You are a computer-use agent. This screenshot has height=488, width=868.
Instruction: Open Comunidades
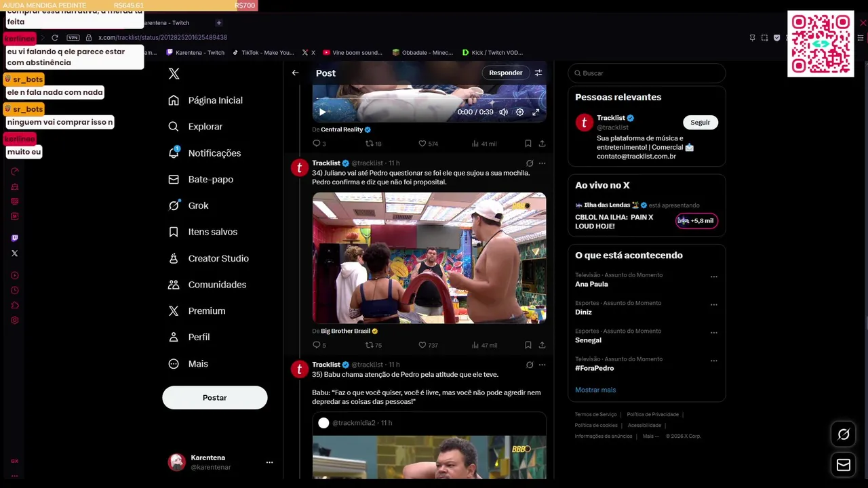tap(207, 285)
